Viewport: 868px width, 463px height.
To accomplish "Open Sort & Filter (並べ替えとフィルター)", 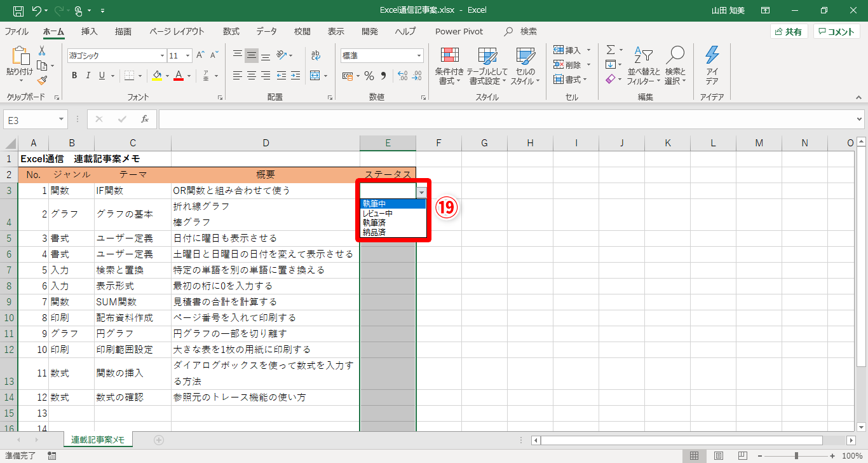I will (644, 66).
